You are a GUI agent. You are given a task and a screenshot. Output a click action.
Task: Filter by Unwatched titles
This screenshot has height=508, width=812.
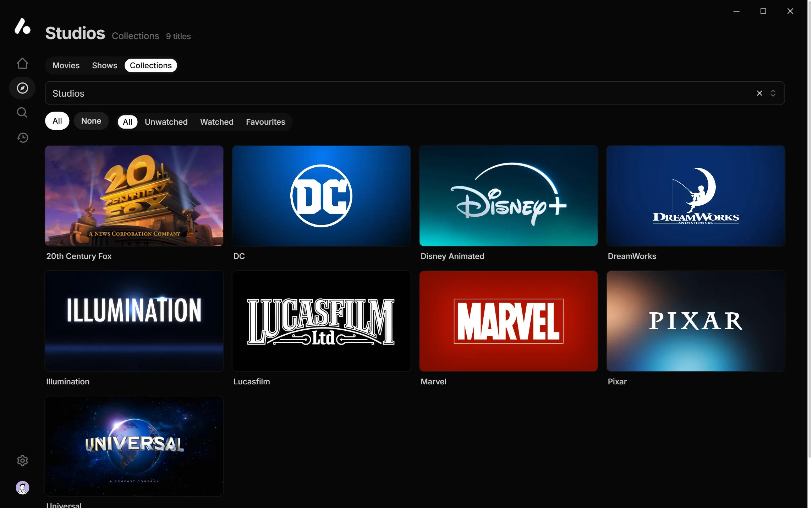[166, 122]
